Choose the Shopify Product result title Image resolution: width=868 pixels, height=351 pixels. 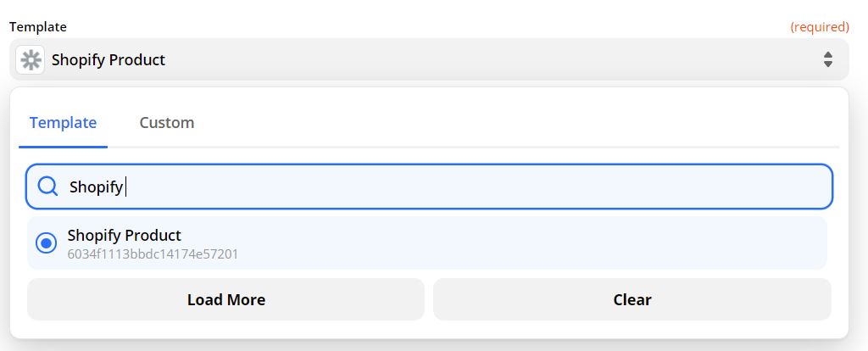[x=124, y=235]
